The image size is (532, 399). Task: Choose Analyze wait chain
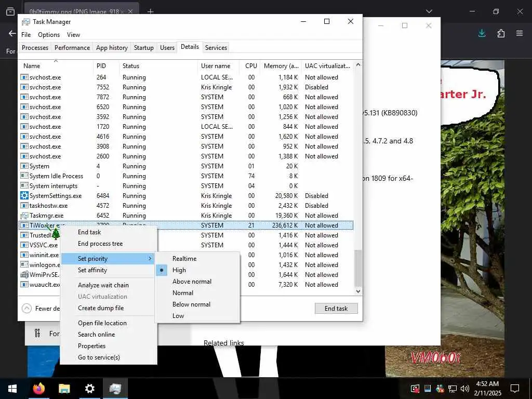(109, 285)
